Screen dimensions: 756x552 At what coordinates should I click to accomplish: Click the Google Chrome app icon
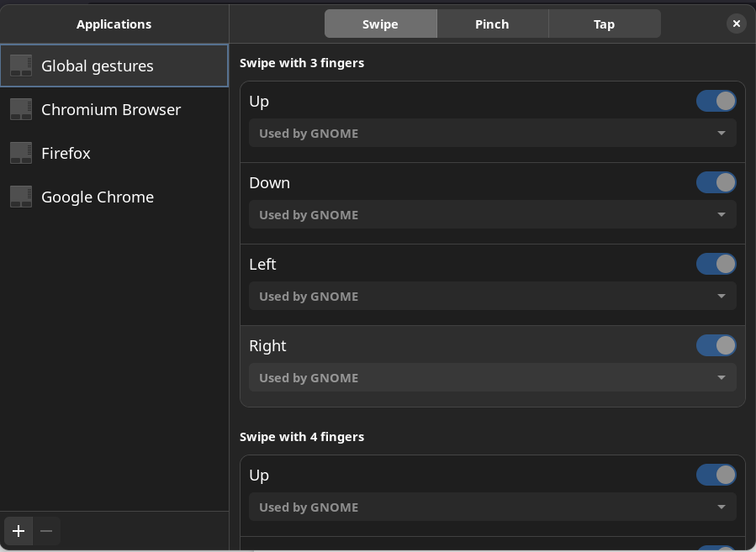(x=21, y=197)
